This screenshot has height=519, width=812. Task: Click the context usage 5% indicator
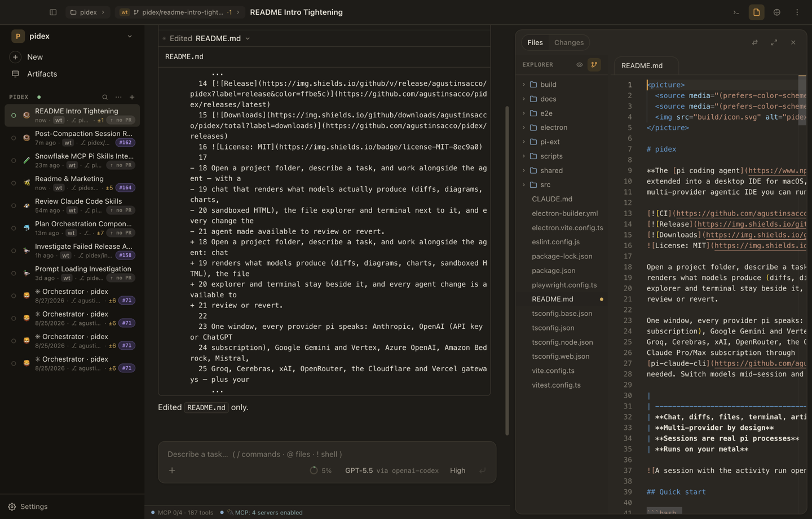coord(321,470)
